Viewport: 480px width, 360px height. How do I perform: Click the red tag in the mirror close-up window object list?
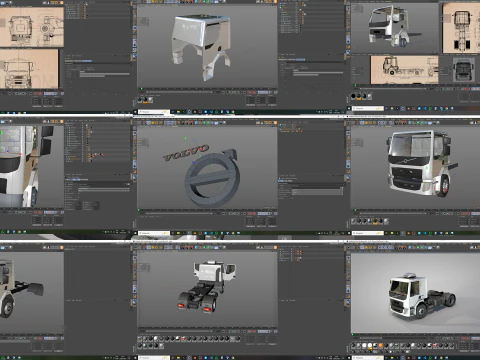click(x=103, y=155)
